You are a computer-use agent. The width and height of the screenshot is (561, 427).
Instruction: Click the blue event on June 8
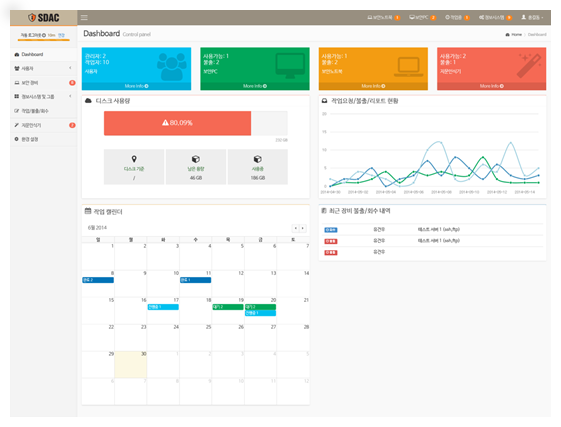[x=98, y=280]
